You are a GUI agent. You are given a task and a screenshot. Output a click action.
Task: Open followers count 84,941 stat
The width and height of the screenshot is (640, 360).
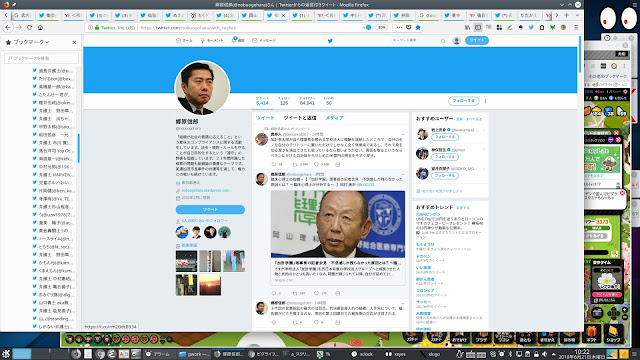tap(307, 101)
